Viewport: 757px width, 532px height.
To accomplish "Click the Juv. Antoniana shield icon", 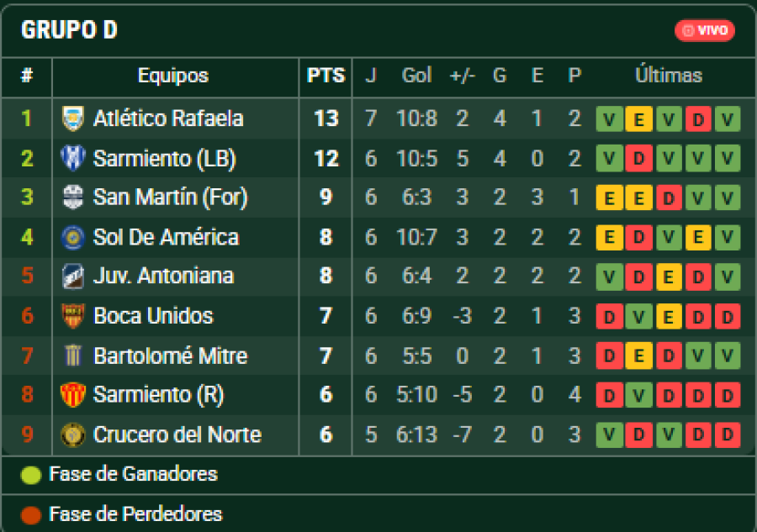I will tap(73, 277).
